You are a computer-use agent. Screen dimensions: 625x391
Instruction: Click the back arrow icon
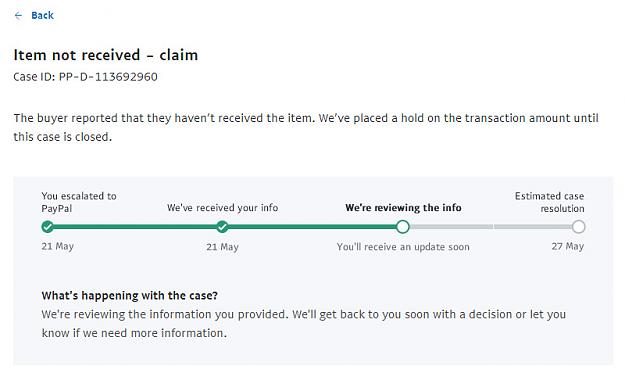click(x=18, y=16)
